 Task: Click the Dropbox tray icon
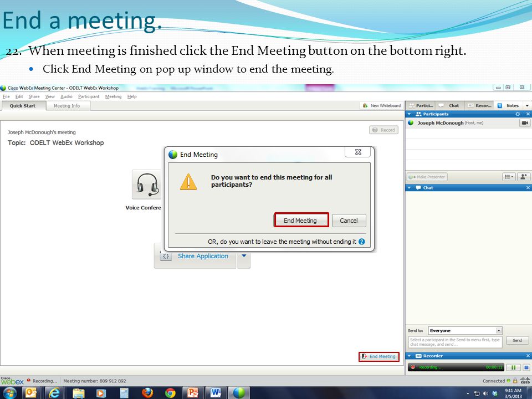tap(495, 393)
